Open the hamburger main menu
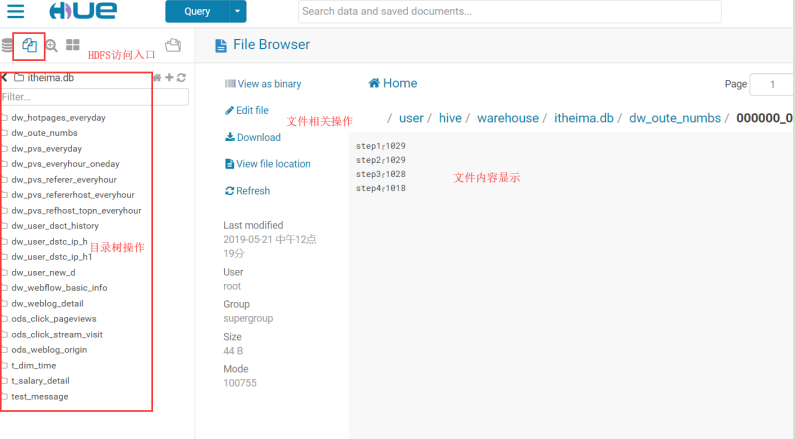 pos(16,11)
